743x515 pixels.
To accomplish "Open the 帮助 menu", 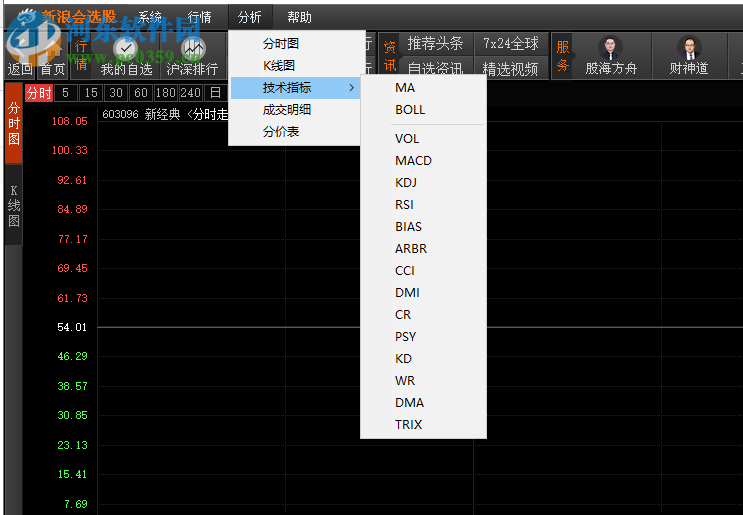I will tap(299, 18).
